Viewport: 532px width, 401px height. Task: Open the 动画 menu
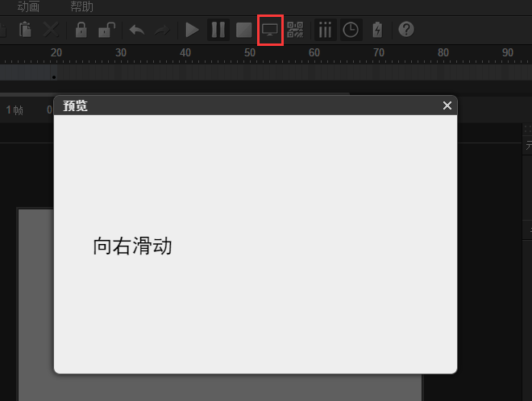[x=28, y=6]
